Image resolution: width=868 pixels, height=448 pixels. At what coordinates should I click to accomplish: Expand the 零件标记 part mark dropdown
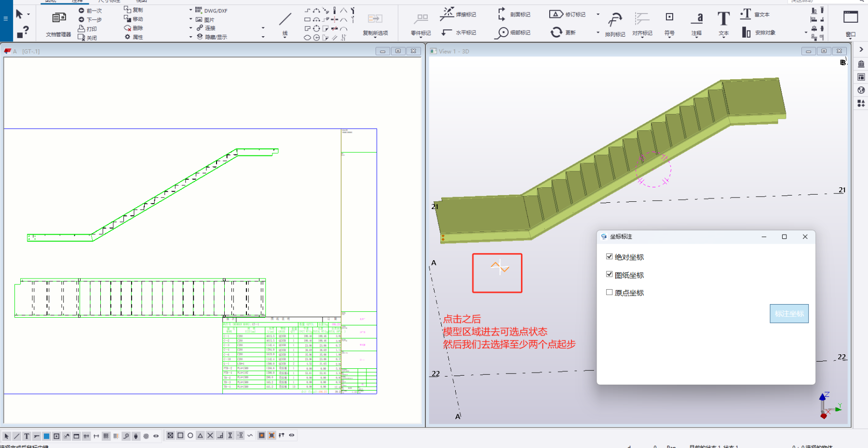click(x=420, y=37)
